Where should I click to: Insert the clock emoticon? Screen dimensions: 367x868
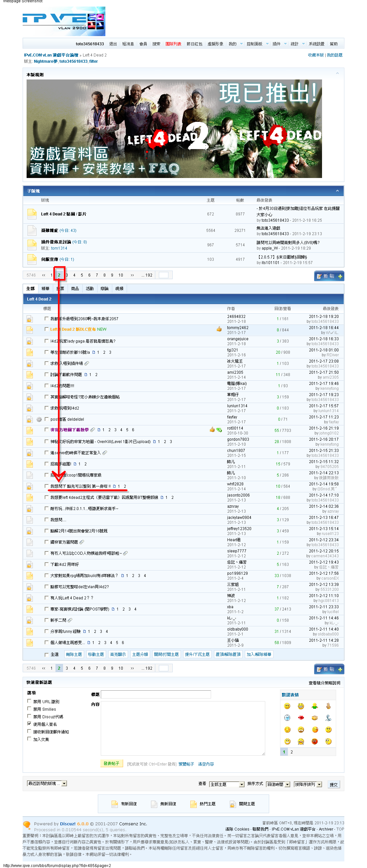coord(287,718)
